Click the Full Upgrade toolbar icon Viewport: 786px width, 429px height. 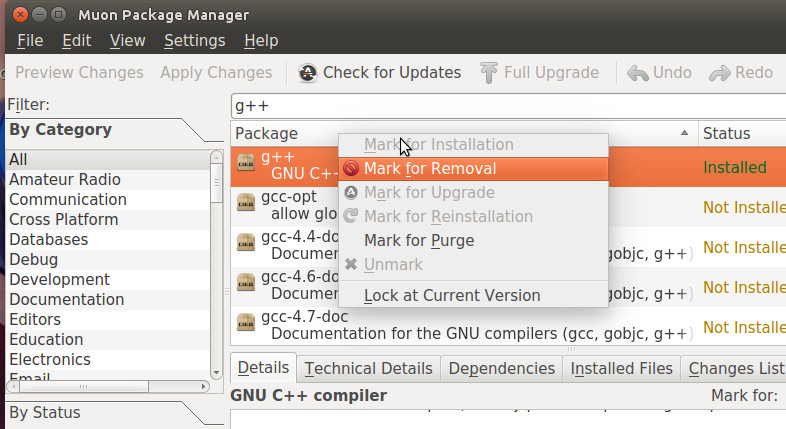coord(489,73)
